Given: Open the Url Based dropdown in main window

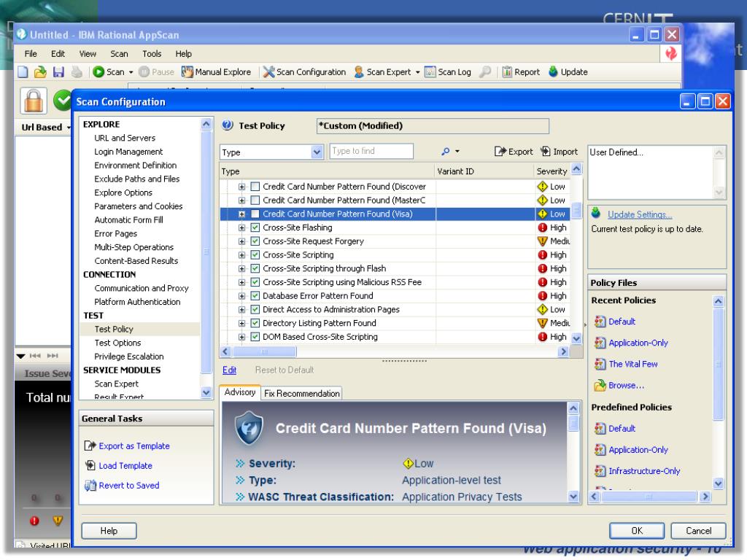Looking at the screenshot, I should (69, 128).
